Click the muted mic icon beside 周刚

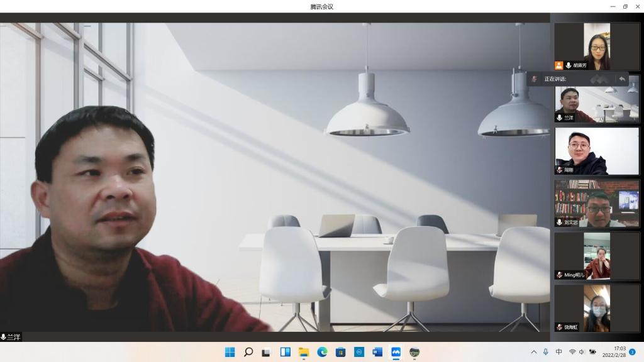559,170
